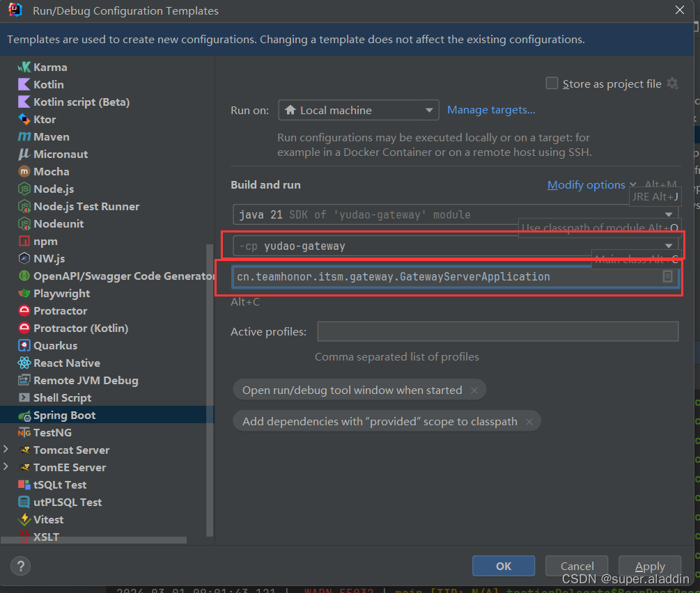
Task: Click the React Native atom icon
Action: click(x=24, y=363)
